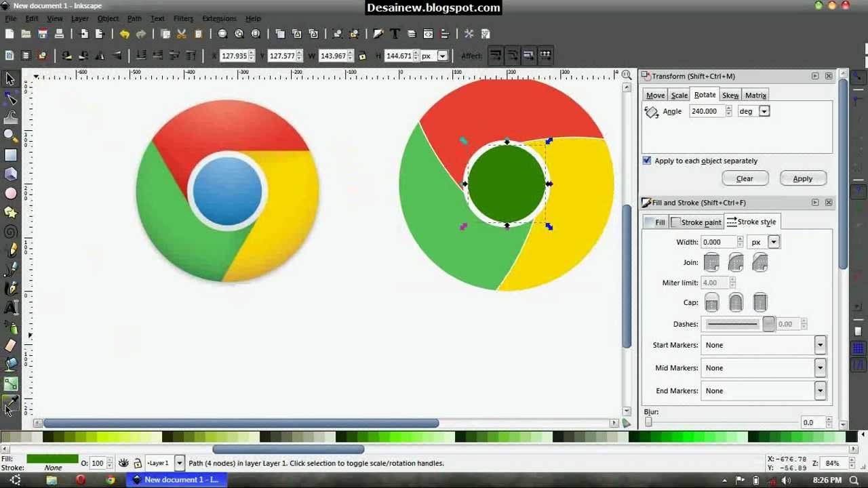
Task: Select the Zoom magnifier tool
Action: [10, 136]
